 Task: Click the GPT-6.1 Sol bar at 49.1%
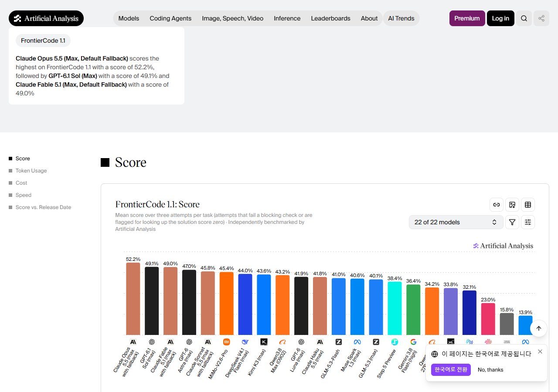[x=152, y=301]
